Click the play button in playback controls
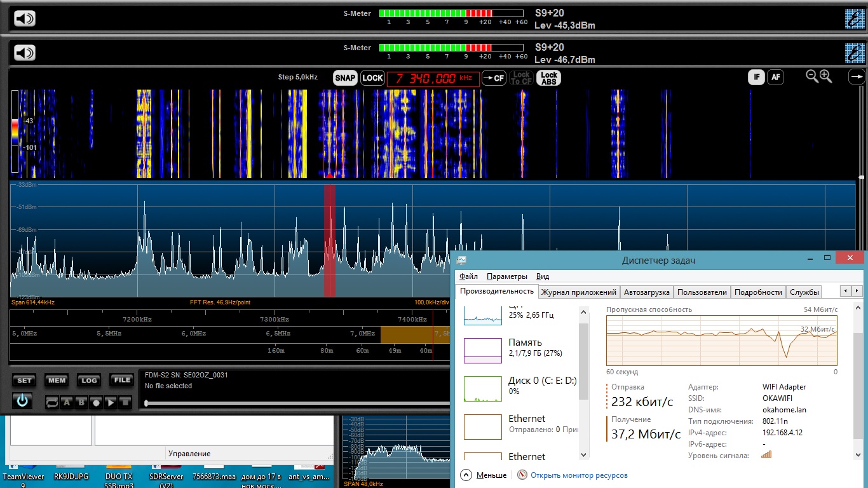868x488 pixels. (x=111, y=402)
